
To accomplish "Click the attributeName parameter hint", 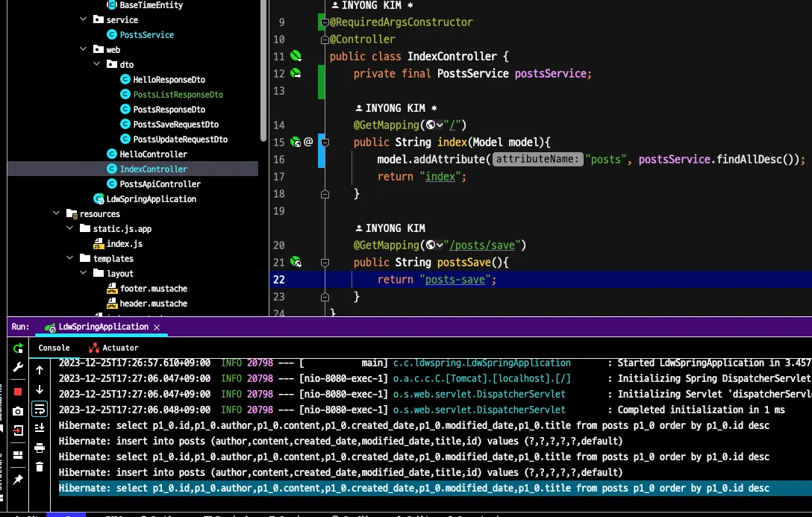I will (x=537, y=159).
